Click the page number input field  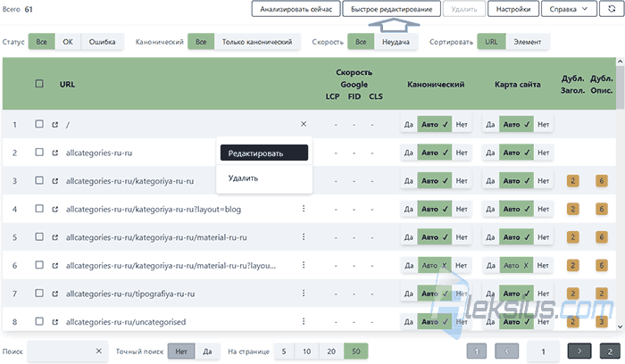tap(543, 352)
